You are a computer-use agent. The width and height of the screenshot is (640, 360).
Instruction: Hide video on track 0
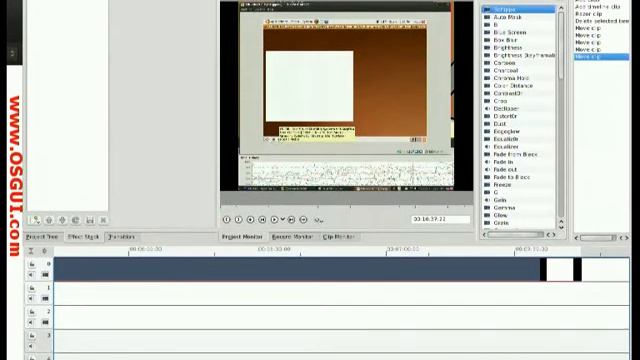tap(45, 275)
